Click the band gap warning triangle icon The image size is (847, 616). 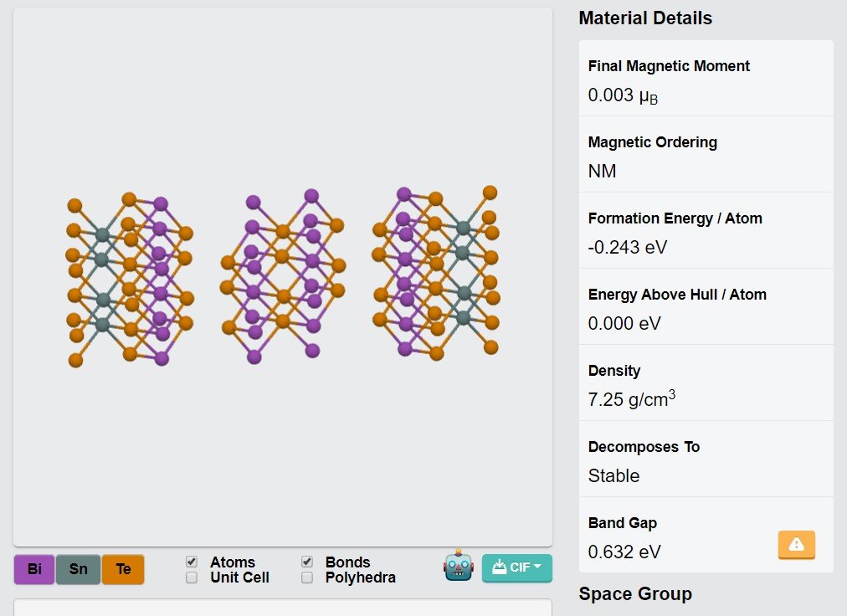tap(796, 544)
